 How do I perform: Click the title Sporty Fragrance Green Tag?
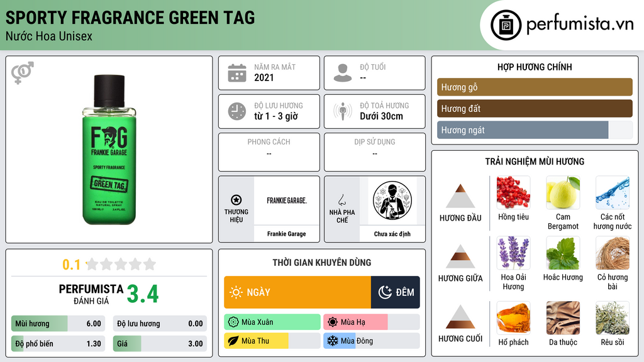coord(130,18)
